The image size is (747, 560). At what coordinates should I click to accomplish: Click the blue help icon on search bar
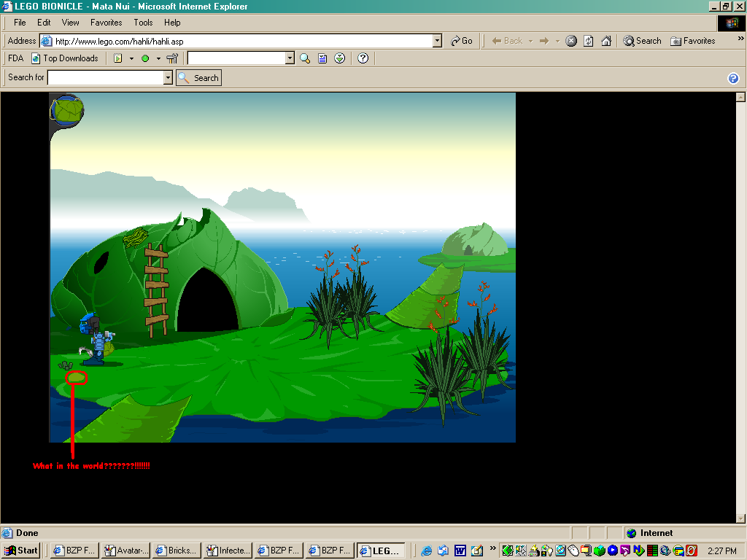(733, 78)
